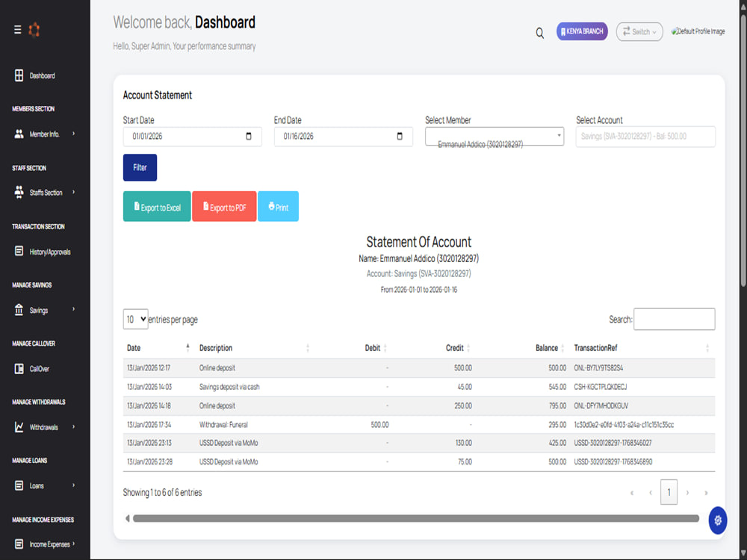Expand the Income Expenses submenu chevron
747x560 pixels.
tap(73, 544)
